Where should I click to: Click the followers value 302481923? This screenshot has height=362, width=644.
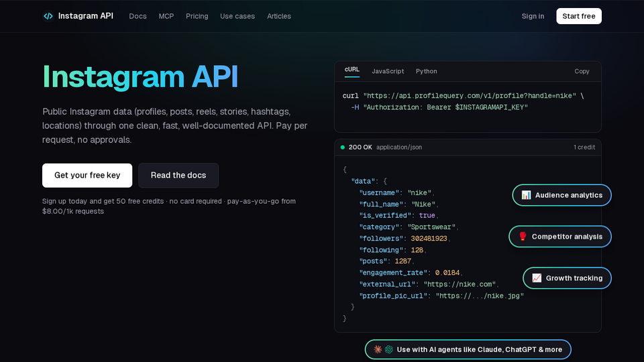coord(429,239)
